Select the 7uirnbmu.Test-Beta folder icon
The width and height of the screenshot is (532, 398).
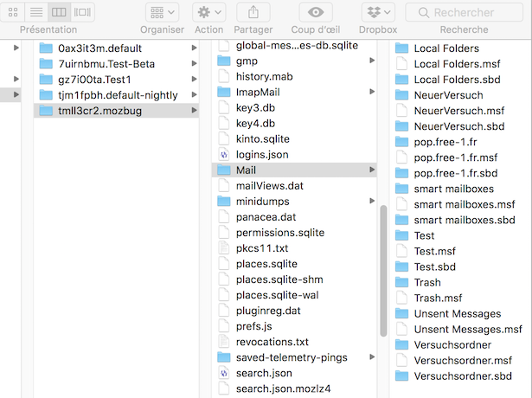click(46, 64)
